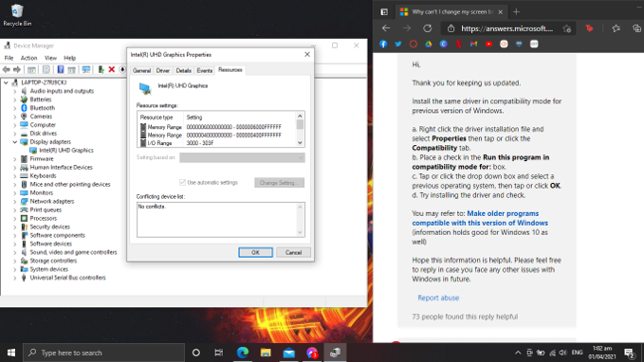Click OK in the Properties dialog

pyautogui.click(x=255, y=252)
